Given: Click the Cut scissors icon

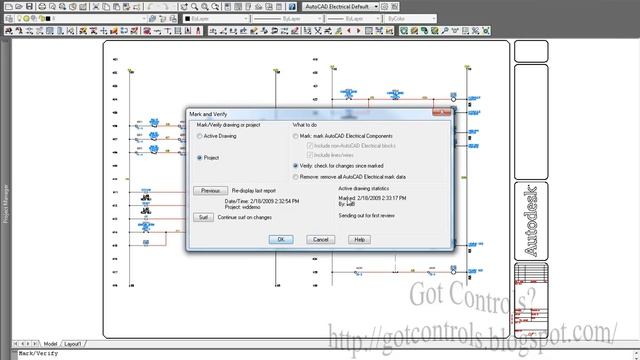Looking at the screenshot, I should (96, 7).
